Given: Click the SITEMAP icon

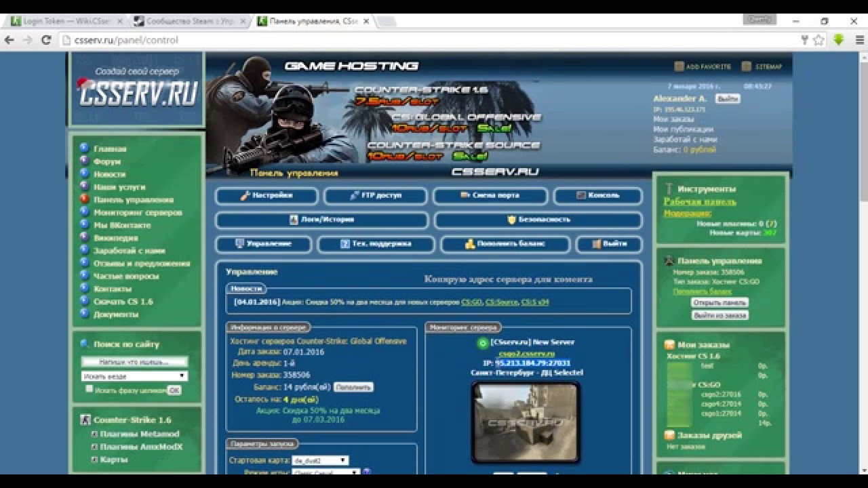Looking at the screenshot, I should (x=747, y=66).
